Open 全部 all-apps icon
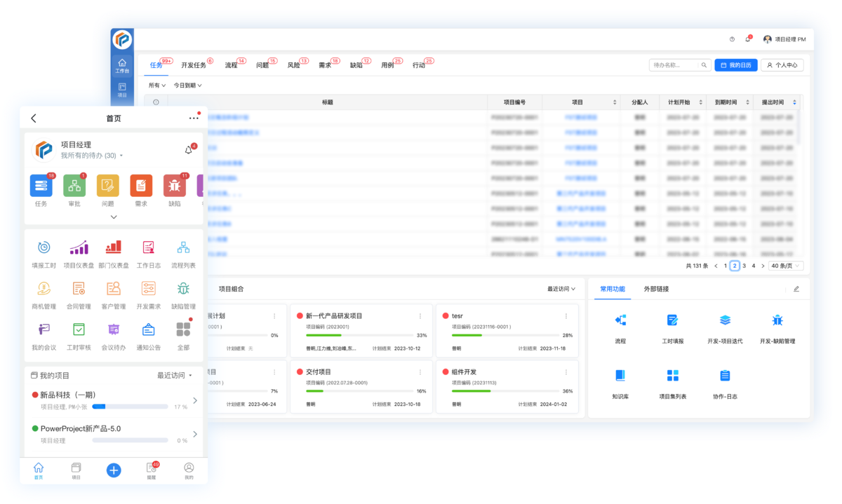 (183, 329)
